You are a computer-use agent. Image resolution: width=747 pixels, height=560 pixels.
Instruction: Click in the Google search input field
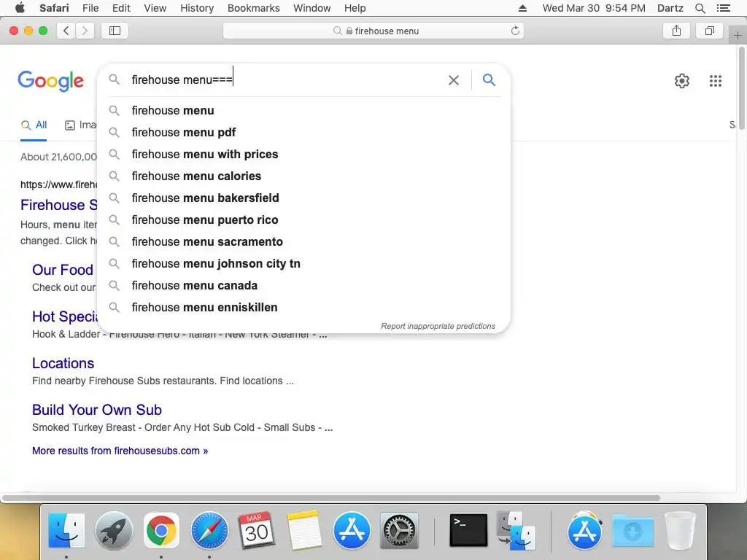tap(286, 80)
